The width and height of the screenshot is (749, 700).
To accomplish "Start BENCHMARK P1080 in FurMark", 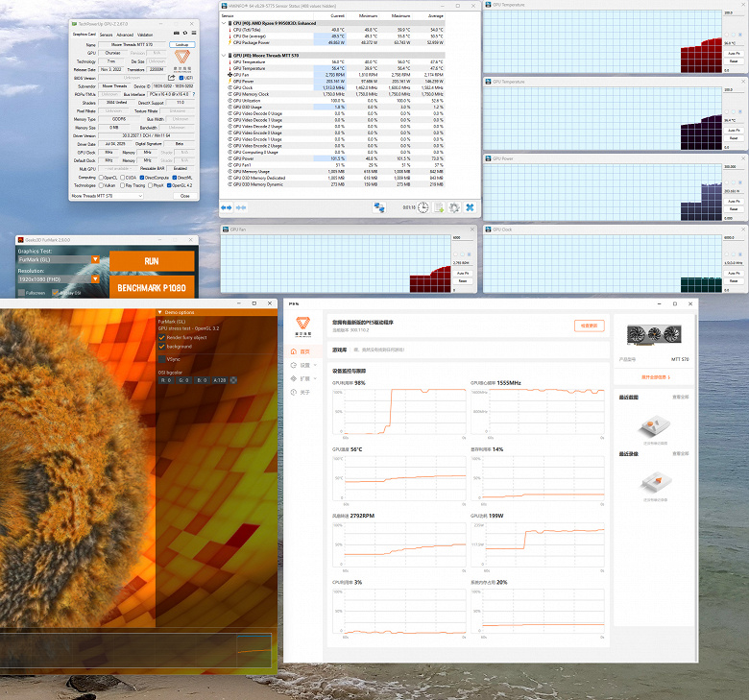I will (152, 287).
